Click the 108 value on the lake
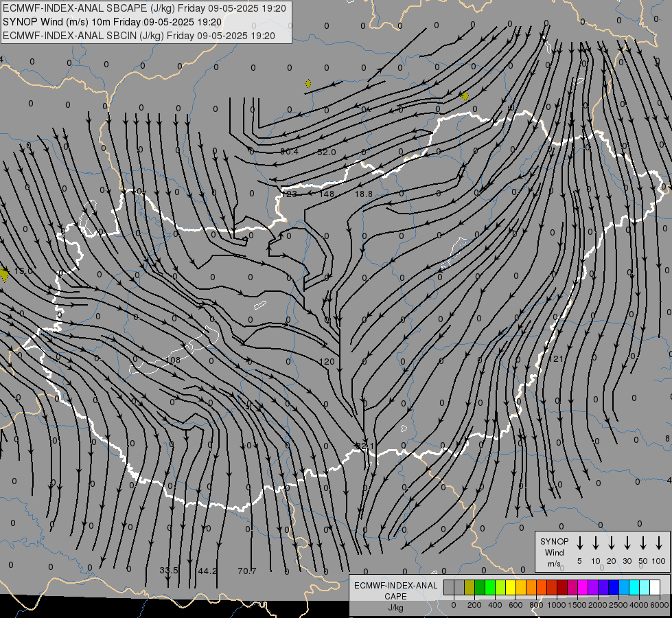672x618 pixels. 173,360
